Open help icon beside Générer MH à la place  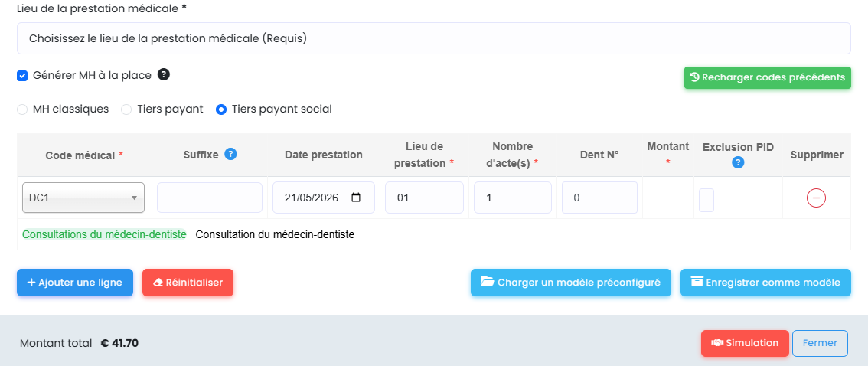tap(163, 75)
